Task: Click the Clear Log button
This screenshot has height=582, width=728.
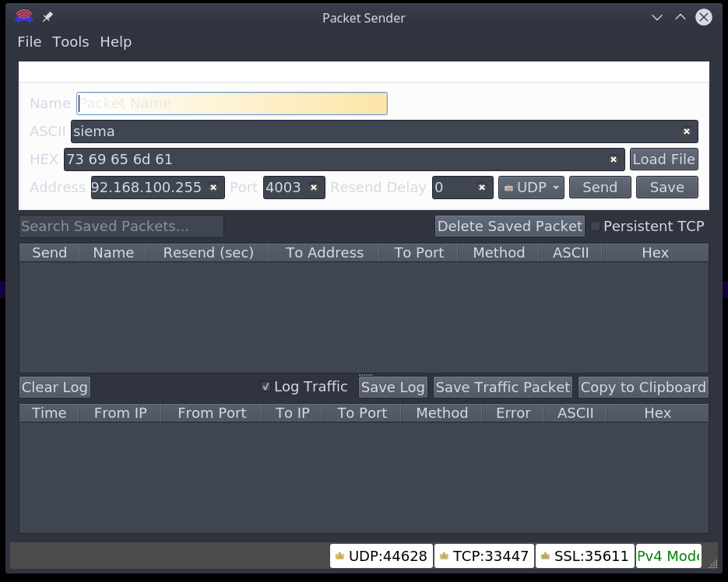Action: [55, 387]
